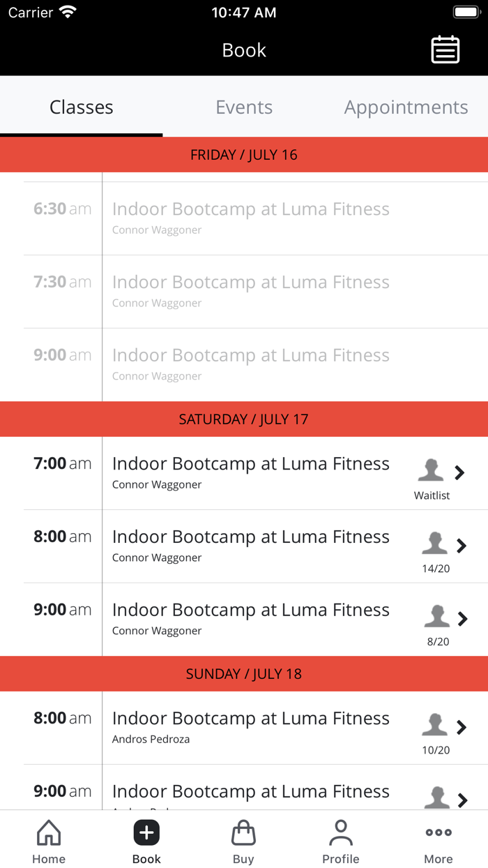Tap the SATURDAY / JULY 17 date banner
This screenshot has height=868, width=488.
coord(243,419)
